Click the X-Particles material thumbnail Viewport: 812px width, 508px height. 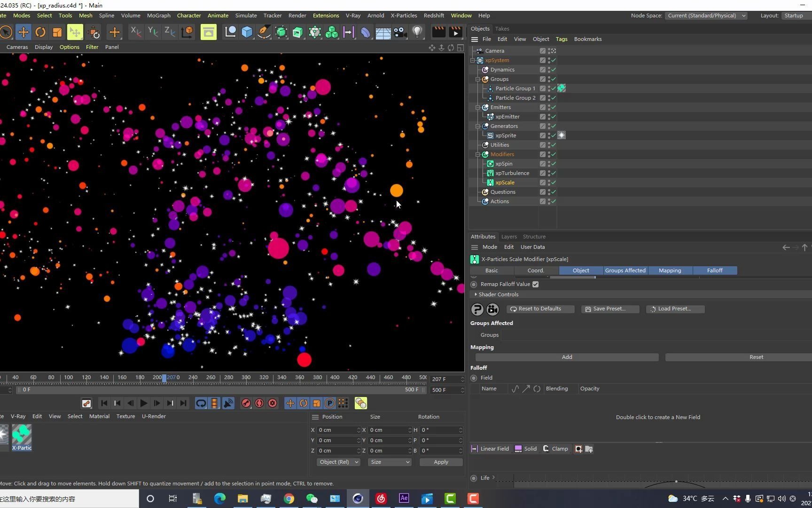click(22, 435)
